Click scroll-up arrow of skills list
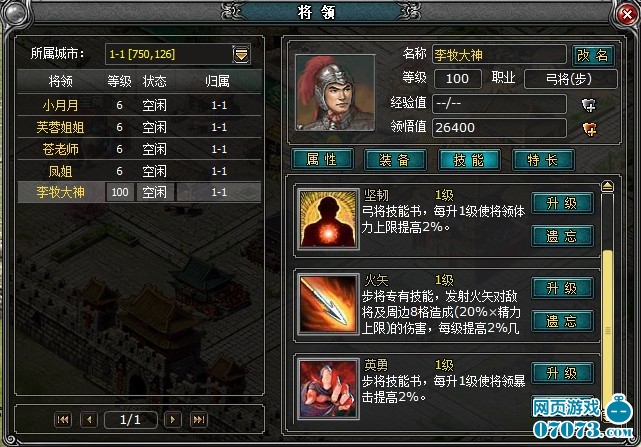Image resolution: width=641 pixels, height=447 pixels. (607, 186)
